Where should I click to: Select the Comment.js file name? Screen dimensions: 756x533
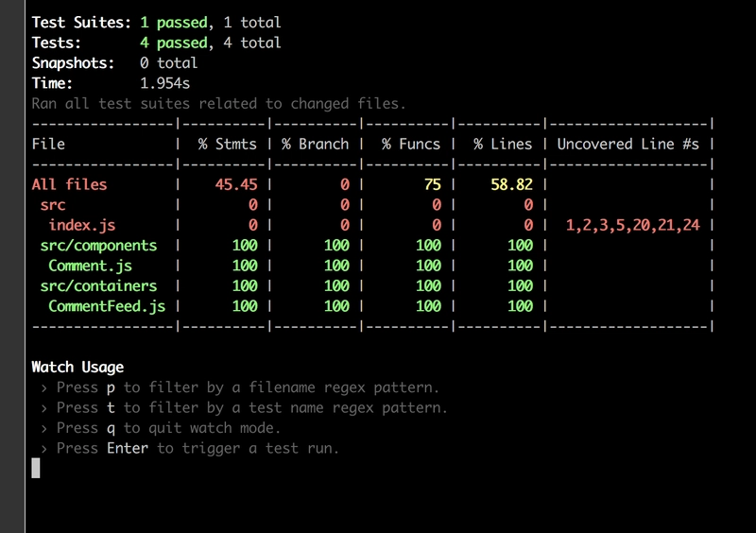pyautogui.click(x=90, y=266)
